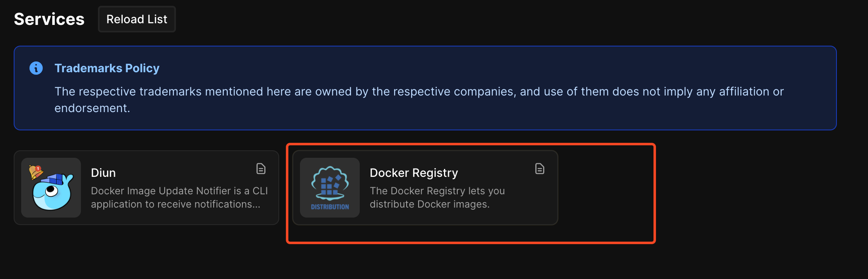The image size is (868, 279).
Task: Click the Diun service logo with the blue containers
Action: point(51,187)
